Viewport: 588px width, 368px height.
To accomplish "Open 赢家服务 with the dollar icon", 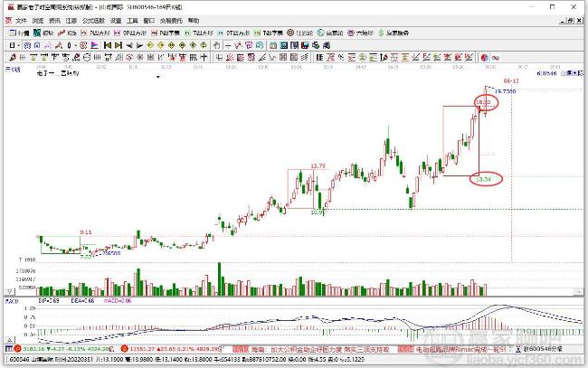I will click(x=393, y=33).
